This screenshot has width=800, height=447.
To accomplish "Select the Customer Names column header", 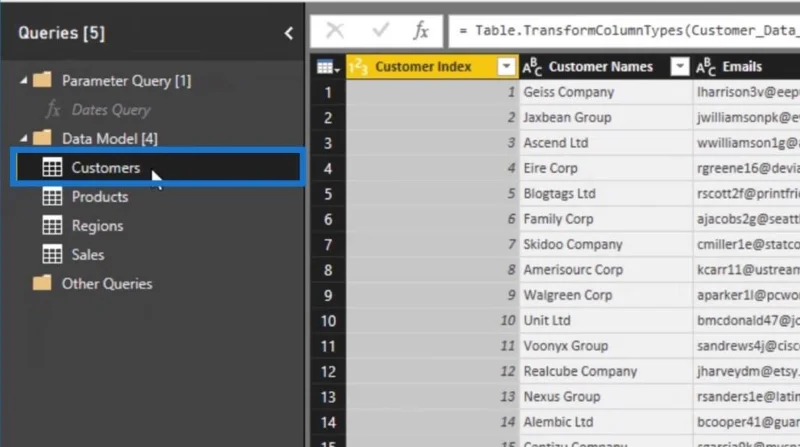I will [601, 67].
